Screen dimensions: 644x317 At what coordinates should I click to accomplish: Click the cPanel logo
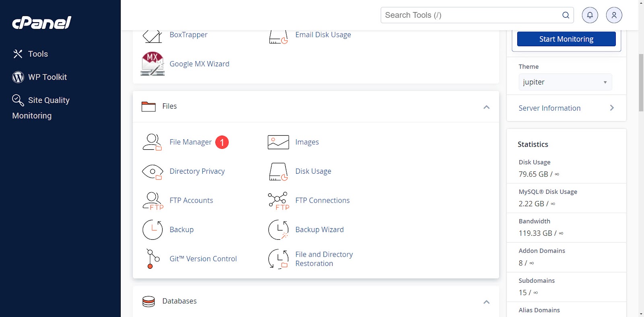pyautogui.click(x=42, y=23)
